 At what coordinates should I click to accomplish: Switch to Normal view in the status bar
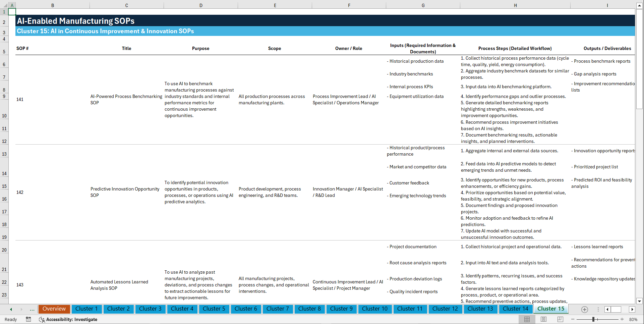(x=527, y=319)
